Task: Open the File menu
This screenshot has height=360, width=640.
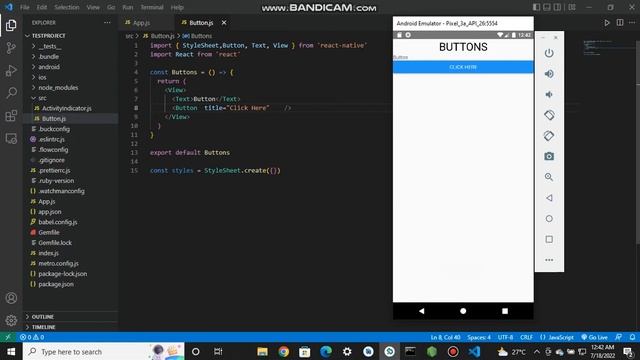Action: click(24, 7)
